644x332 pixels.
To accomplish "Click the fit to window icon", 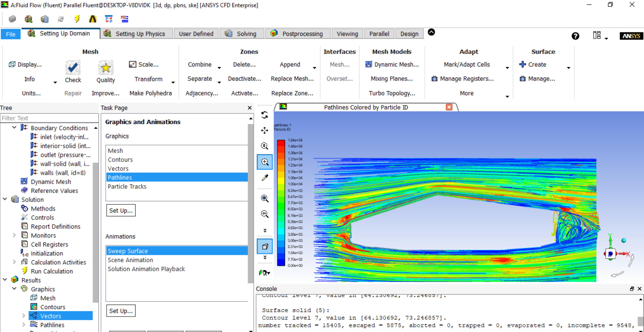I will pos(265,199).
